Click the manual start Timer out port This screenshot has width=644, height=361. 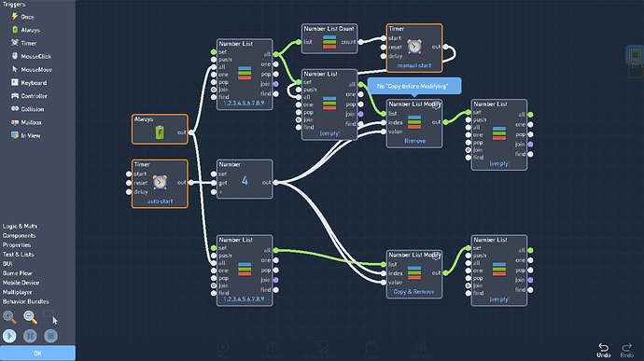(445, 47)
